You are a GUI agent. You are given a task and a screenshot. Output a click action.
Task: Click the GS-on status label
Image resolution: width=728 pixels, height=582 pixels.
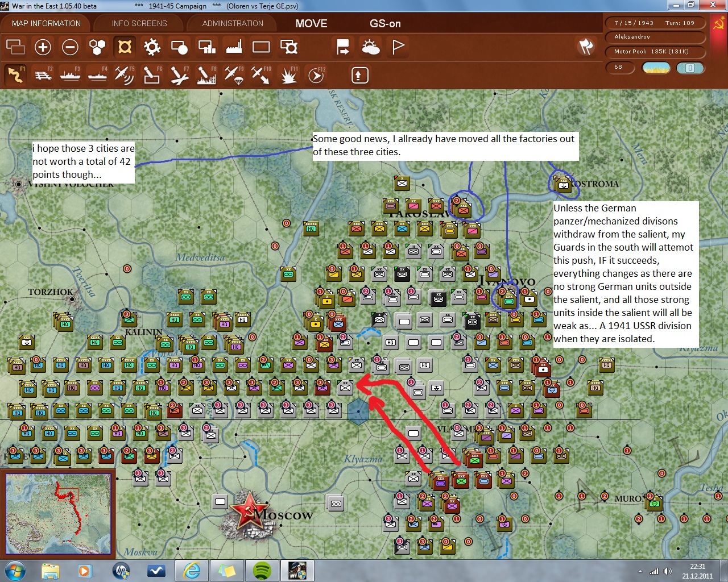(385, 23)
